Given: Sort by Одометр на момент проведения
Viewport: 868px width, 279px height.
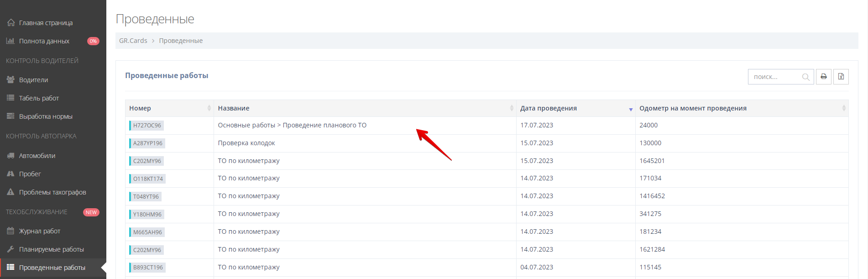Looking at the screenshot, I should 843,108.
